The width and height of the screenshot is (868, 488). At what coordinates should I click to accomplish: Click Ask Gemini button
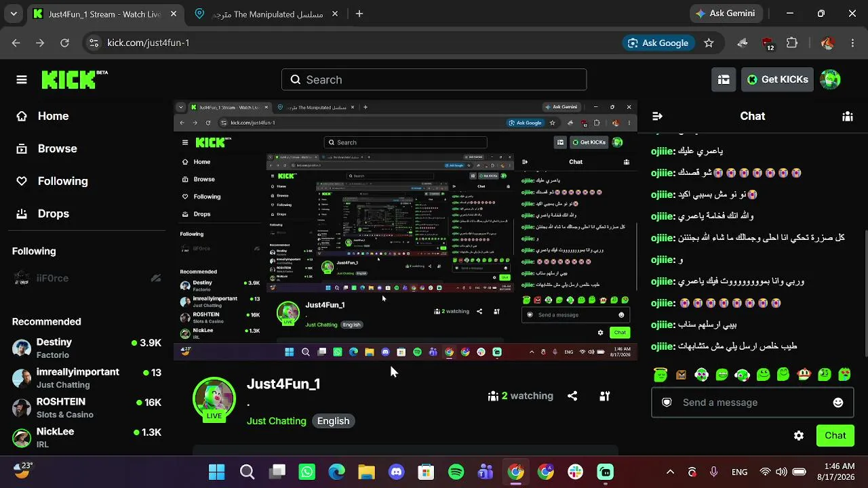[x=726, y=14]
